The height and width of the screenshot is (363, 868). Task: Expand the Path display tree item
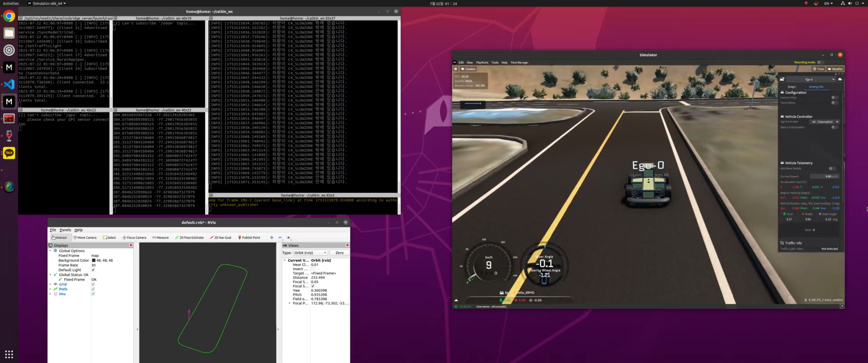point(50,289)
